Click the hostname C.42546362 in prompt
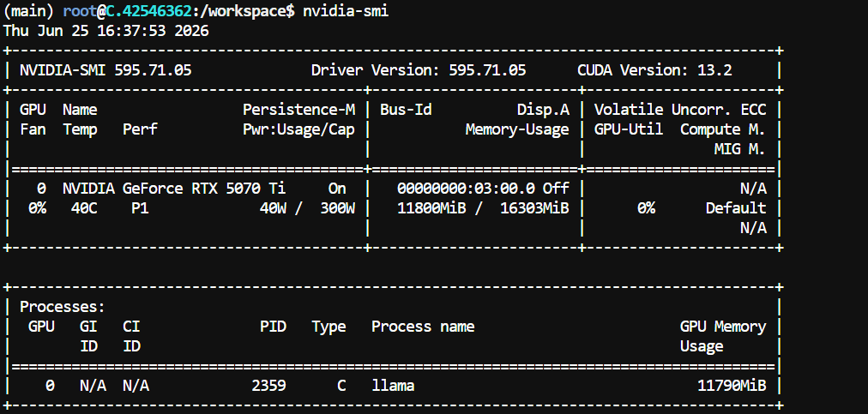The image size is (868, 414). point(149,11)
